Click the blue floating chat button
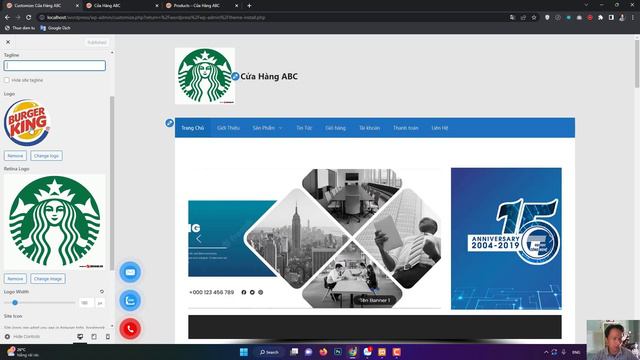This screenshot has height=360, width=640. [x=130, y=300]
